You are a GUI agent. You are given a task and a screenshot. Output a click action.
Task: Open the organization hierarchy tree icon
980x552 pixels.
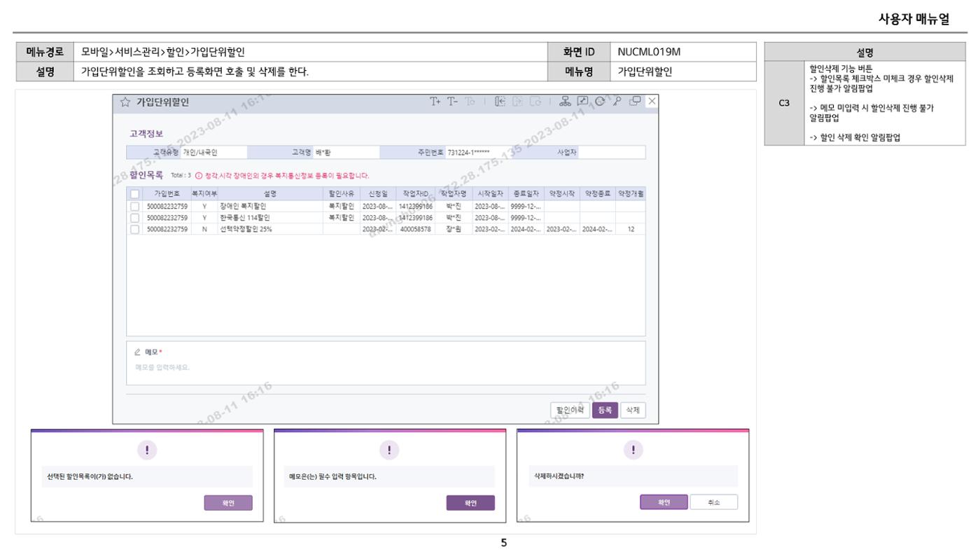(x=566, y=102)
